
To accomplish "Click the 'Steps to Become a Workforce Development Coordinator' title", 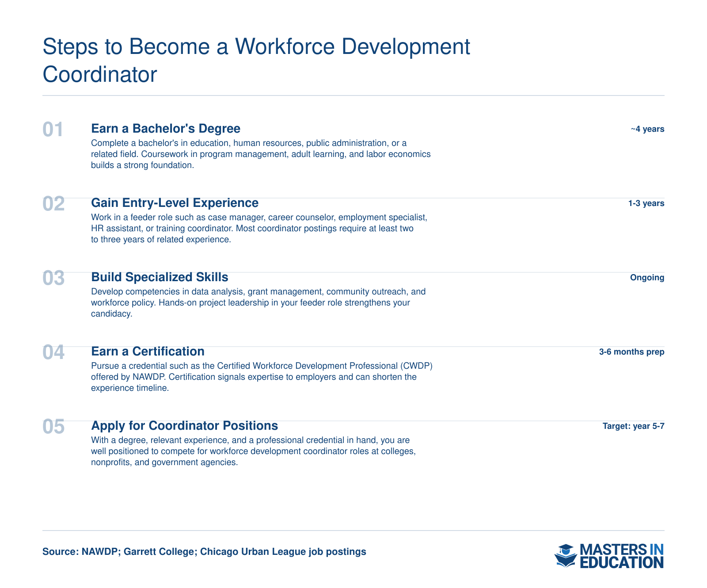I will (256, 61).
